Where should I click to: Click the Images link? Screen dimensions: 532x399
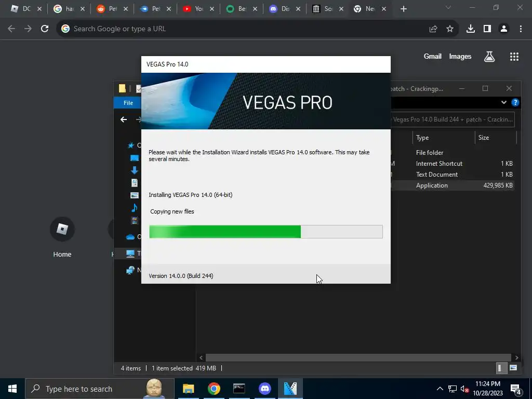click(x=460, y=56)
